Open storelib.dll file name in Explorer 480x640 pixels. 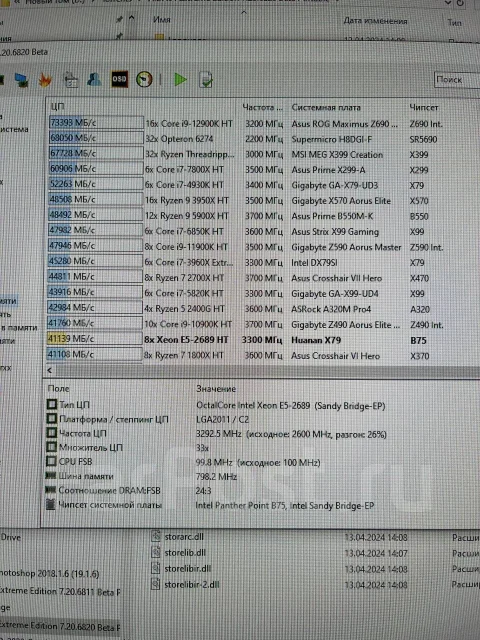185,553
